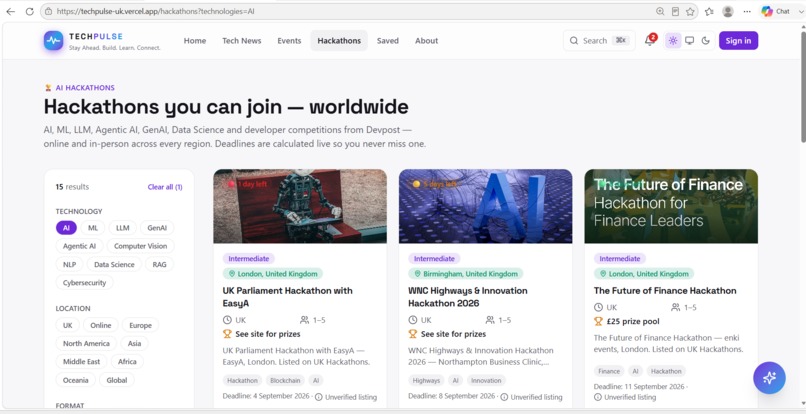Click the Sign in button
806x414 pixels.
click(x=738, y=41)
